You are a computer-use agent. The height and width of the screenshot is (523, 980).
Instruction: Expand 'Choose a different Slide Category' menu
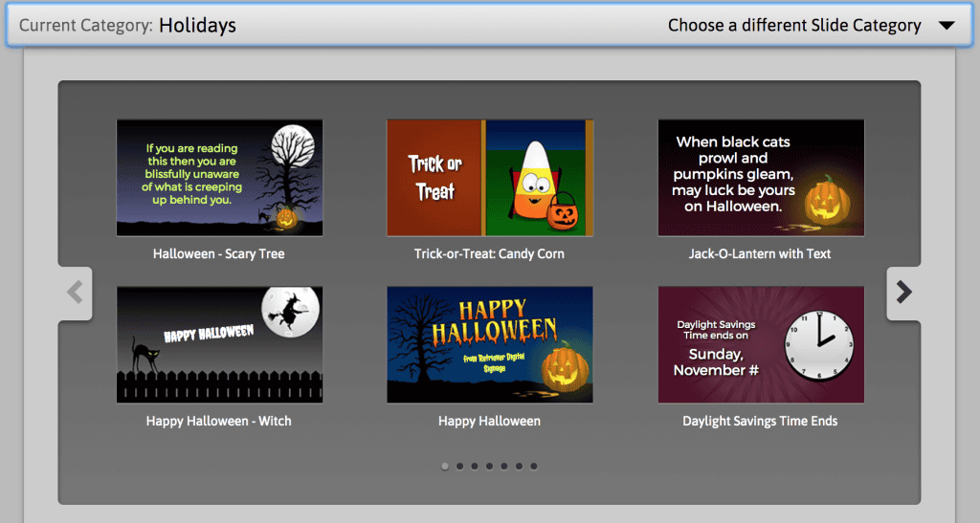coord(794,26)
